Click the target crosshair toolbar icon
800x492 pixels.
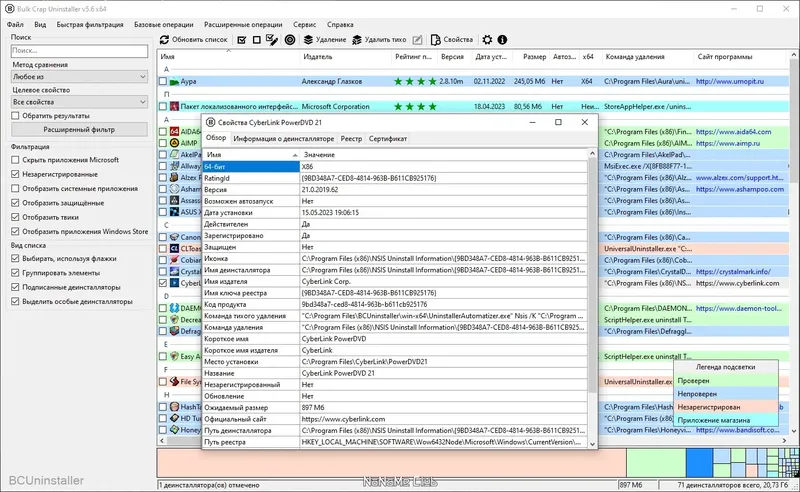290,39
